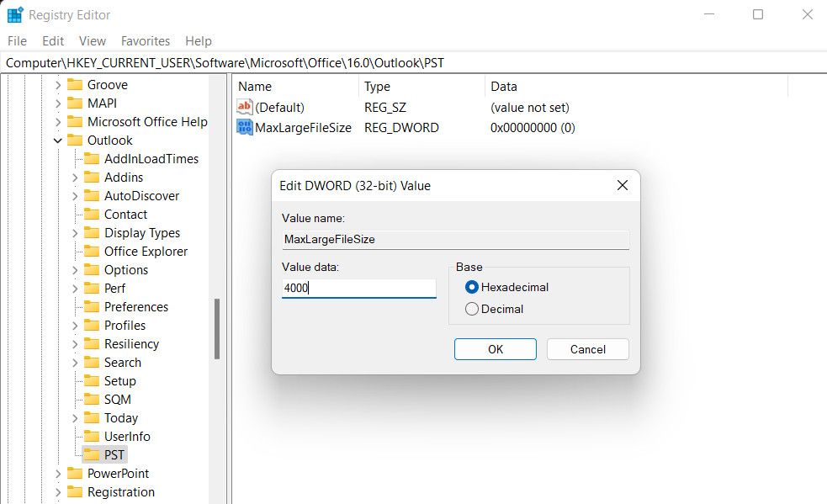
Task: Click the Preferences folder icon
Action: (92, 306)
